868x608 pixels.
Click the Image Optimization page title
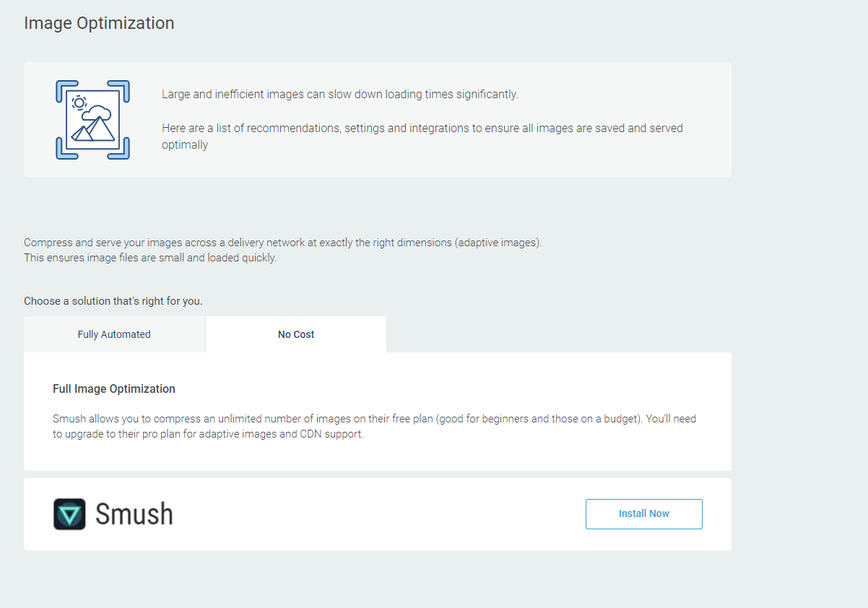[99, 23]
